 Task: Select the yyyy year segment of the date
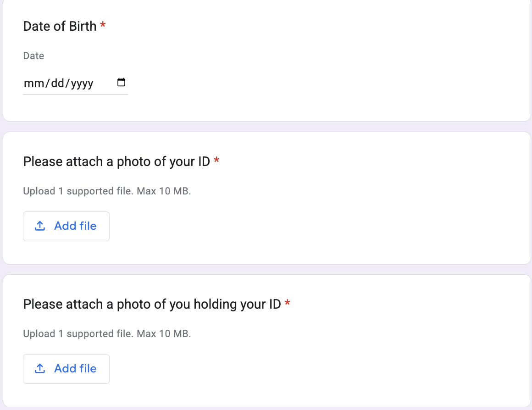pos(82,83)
